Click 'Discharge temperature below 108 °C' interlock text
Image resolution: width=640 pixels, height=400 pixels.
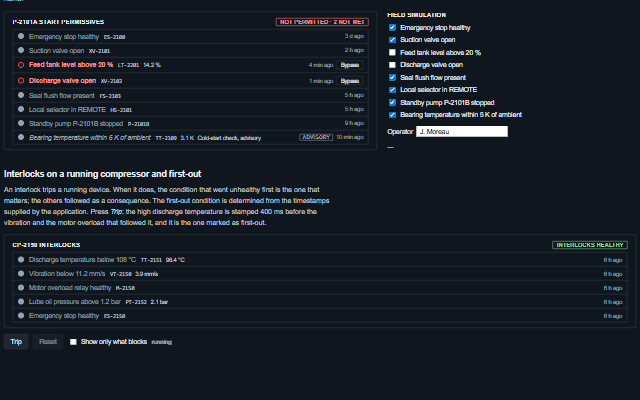click(x=82, y=260)
